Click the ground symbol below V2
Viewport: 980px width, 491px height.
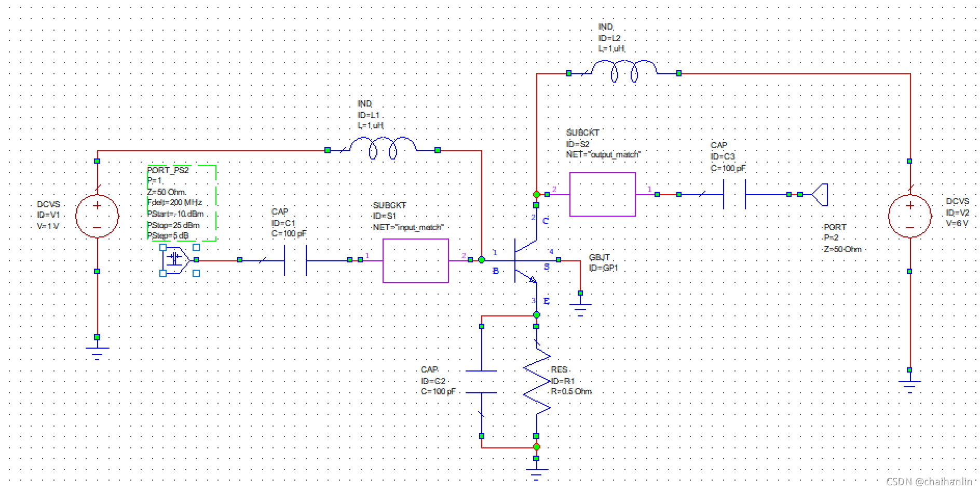(x=909, y=387)
